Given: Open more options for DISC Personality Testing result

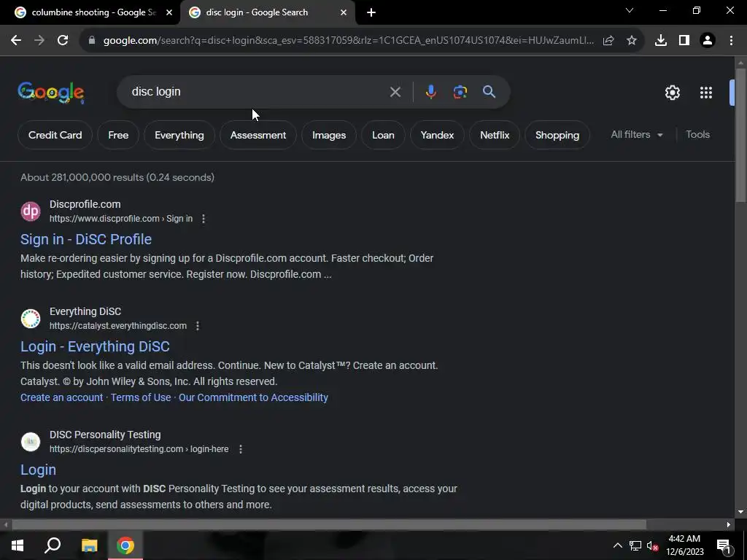Looking at the screenshot, I should pos(241,449).
